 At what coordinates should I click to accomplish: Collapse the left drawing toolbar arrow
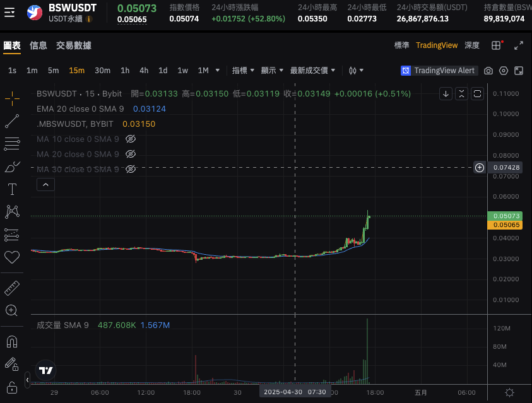pos(28,380)
